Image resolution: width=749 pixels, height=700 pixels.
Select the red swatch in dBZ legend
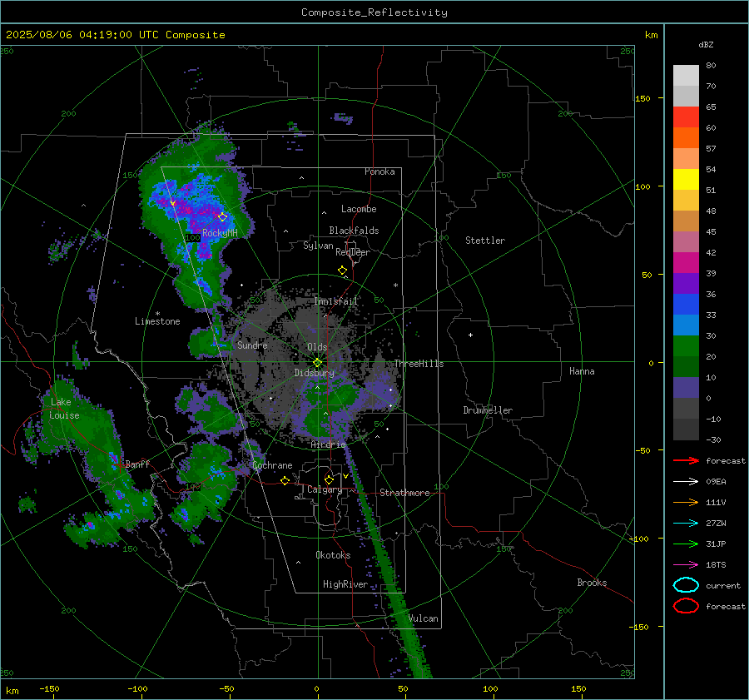coord(686,117)
